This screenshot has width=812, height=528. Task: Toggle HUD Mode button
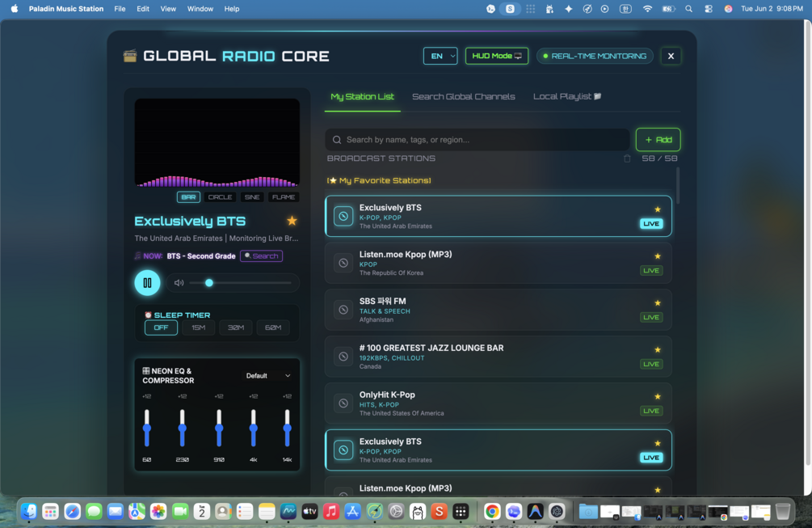pos(497,56)
